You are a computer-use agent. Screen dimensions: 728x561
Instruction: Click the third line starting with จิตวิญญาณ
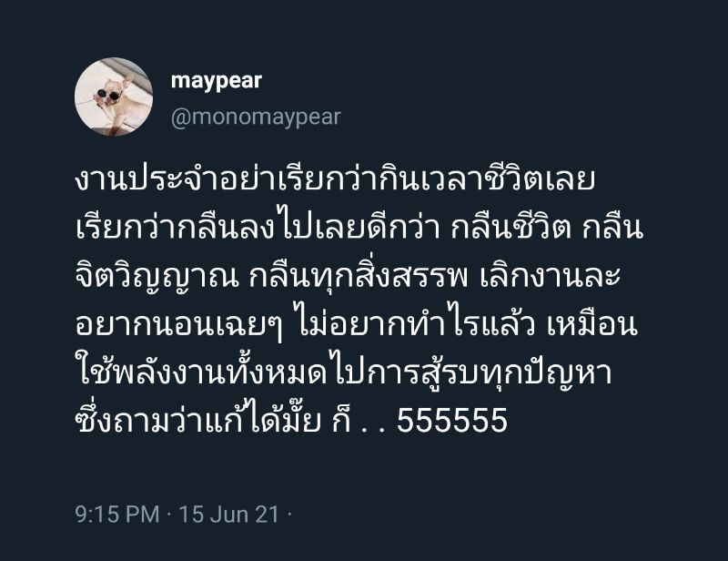[348, 277]
